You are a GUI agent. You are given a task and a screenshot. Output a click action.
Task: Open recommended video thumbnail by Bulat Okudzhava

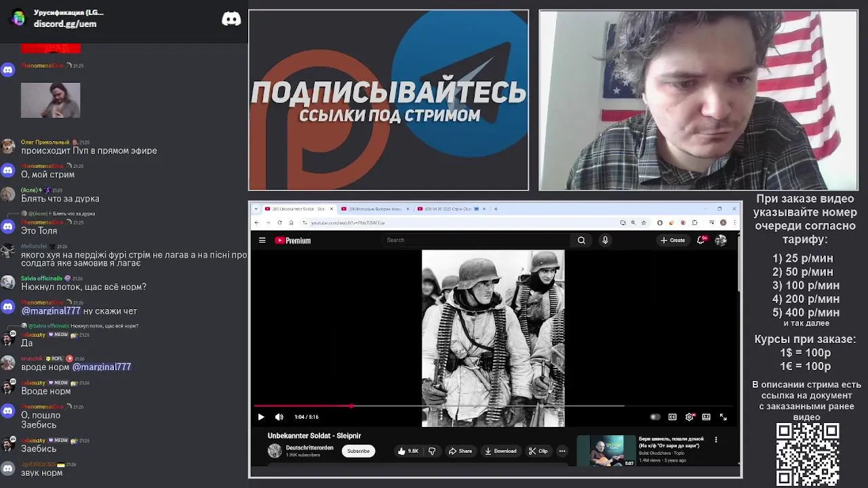[x=606, y=451]
